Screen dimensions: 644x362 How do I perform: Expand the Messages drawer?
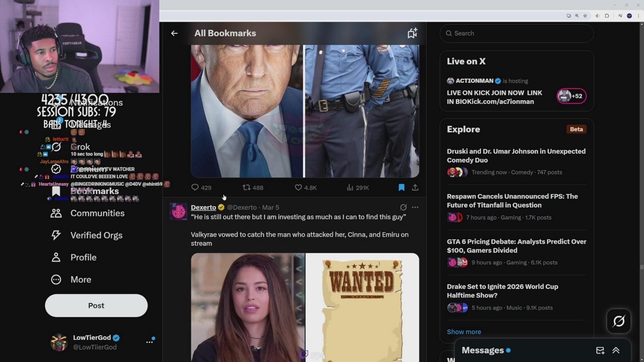pos(616,350)
